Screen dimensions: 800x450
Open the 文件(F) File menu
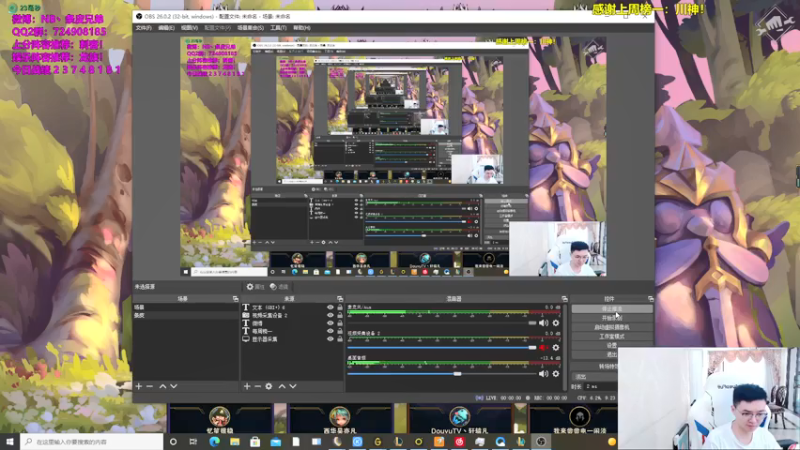pyautogui.click(x=143, y=28)
